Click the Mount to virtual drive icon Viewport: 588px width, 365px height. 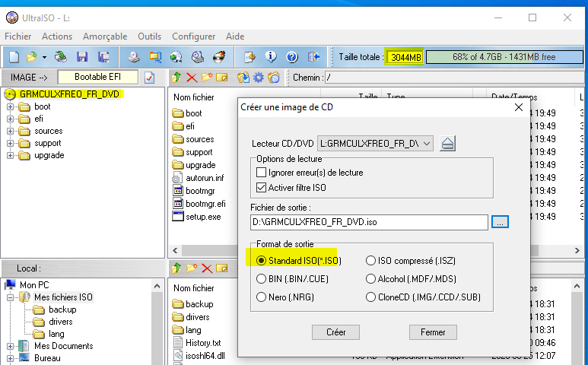click(198, 57)
